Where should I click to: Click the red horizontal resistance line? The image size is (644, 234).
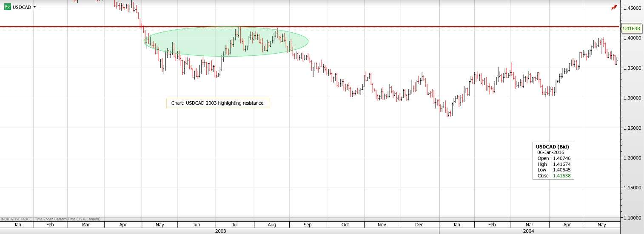383,26
